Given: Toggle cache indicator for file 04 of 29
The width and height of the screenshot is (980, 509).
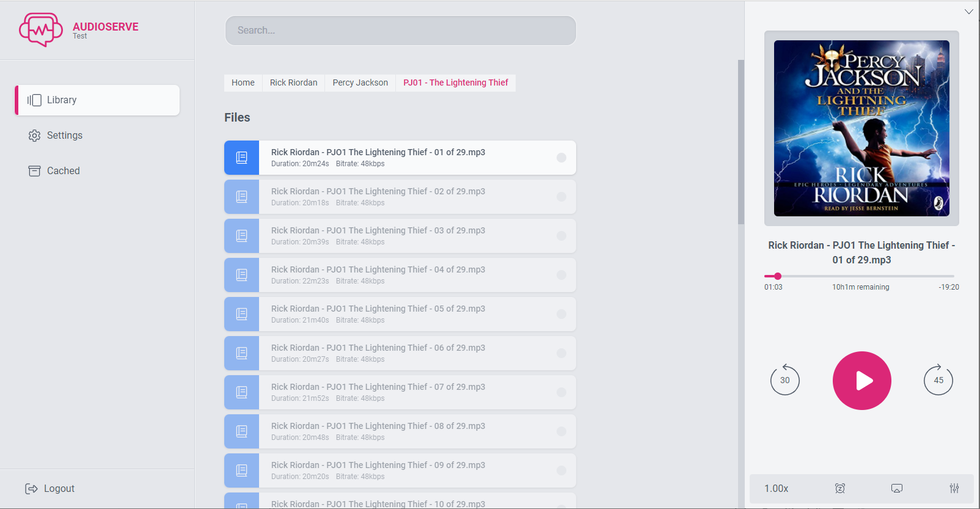Looking at the screenshot, I should click(x=561, y=275).
